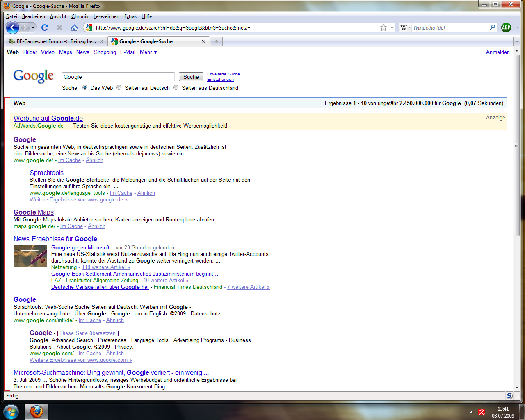Viewport: 525px width, 420px height.
Task: Click the Anmelden sign-in link
Action: [498, 52]
